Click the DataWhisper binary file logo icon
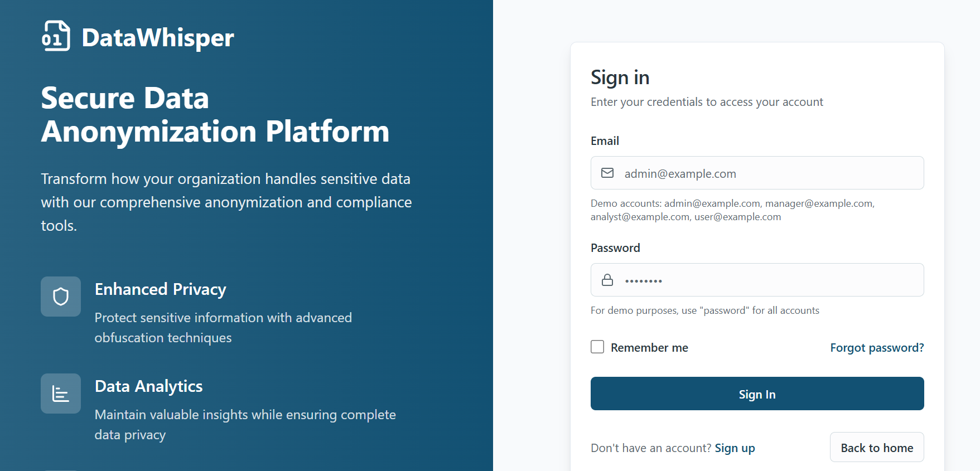This screenshot has height=471, width=980. click(56, 36)
